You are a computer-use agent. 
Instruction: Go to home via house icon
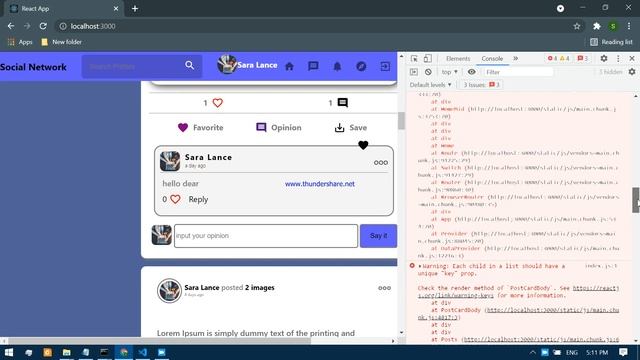[x=289, y=66]
